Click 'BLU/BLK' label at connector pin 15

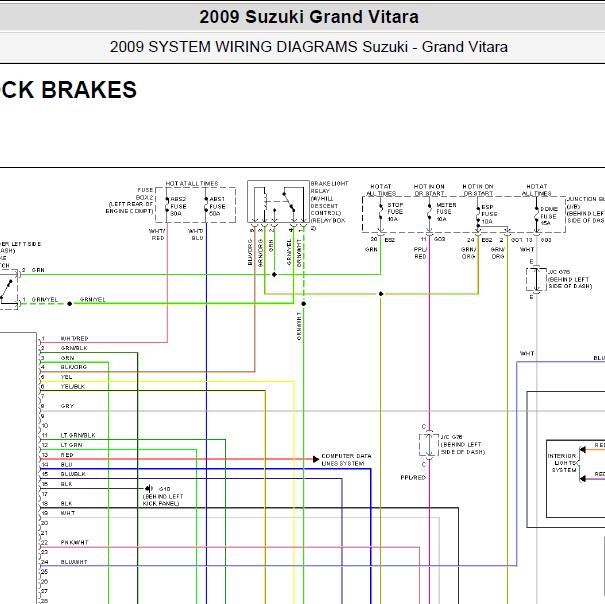pos(73,474)
